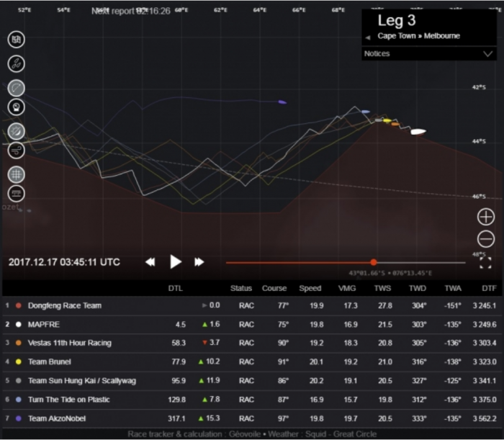Zoom out on the map

pos(486,239)
